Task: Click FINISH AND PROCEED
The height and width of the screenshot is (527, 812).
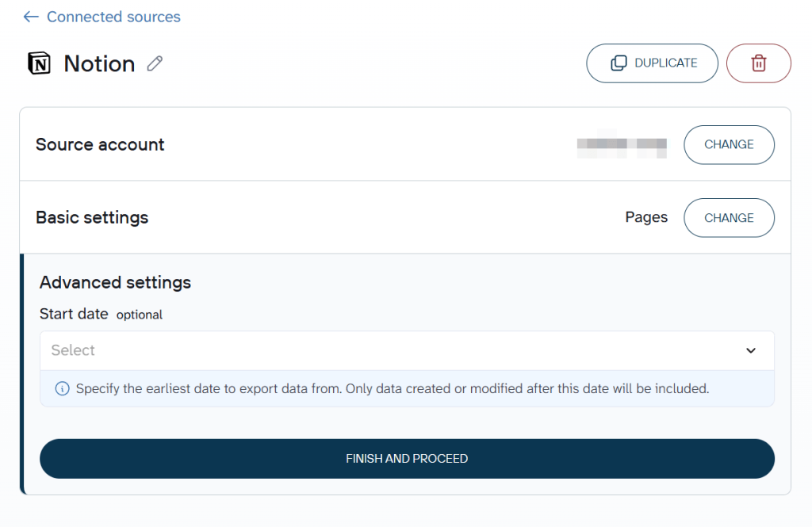Action: click(406, 458)
